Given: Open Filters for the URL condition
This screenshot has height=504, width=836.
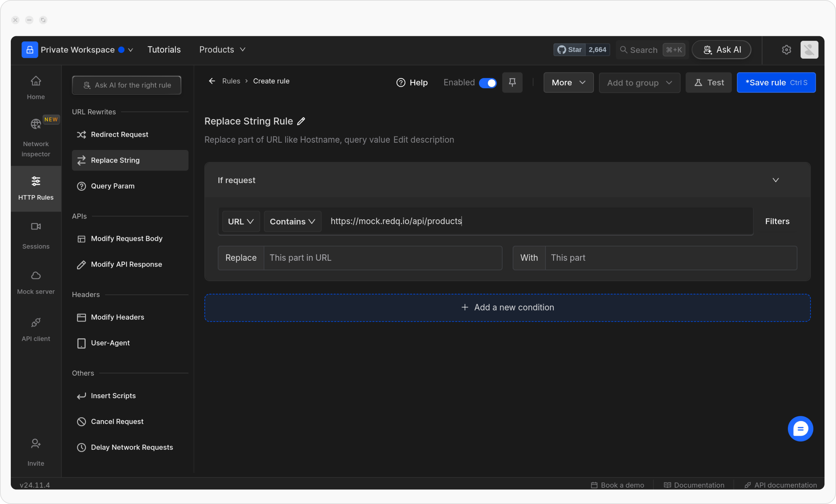Looking at the screenshot, I should click(x=777, y=221).
